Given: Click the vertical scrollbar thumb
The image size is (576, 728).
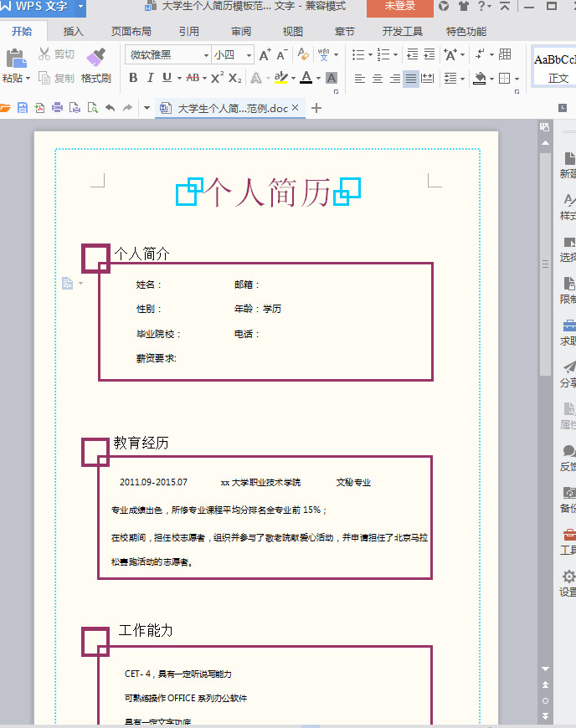Looking at the screenshot, I should [545, 264].
